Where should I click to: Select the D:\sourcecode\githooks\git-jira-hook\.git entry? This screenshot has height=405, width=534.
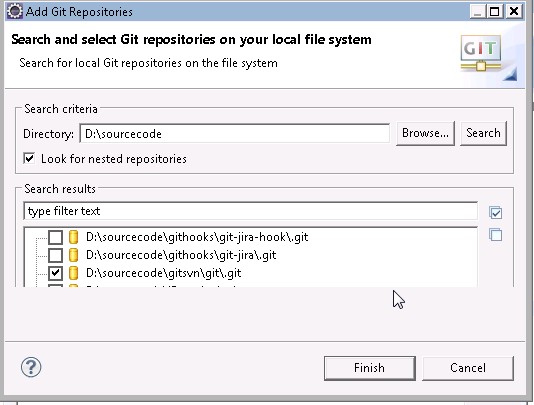(197, 237)
